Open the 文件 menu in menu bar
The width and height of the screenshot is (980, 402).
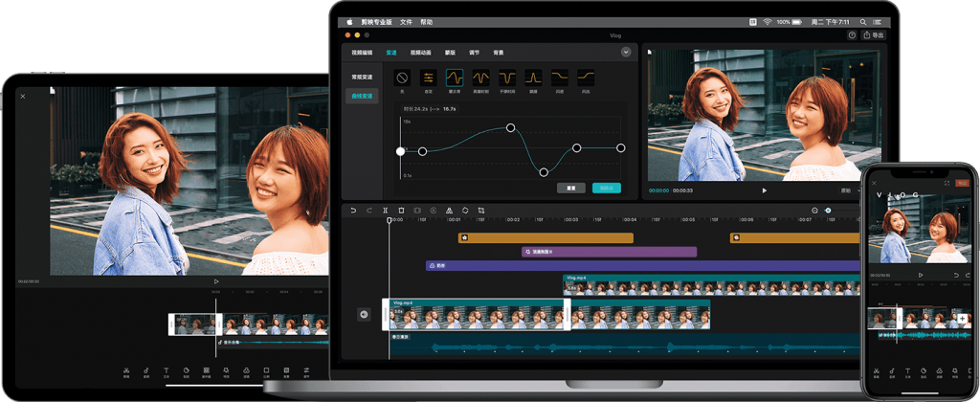pos(406,22)
